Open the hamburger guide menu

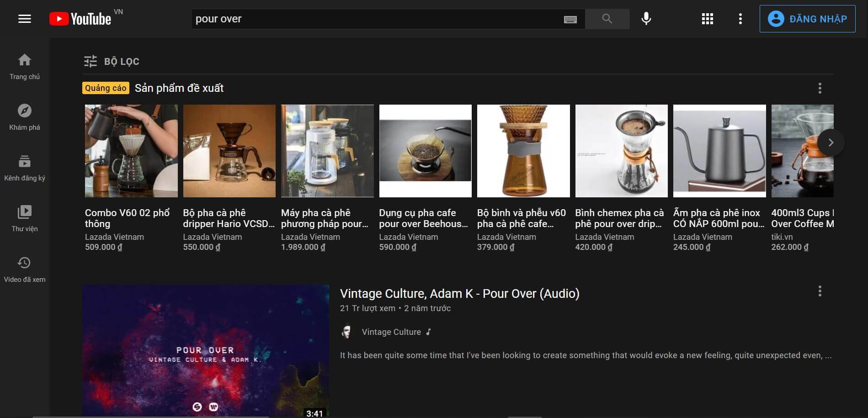pos(25,19)
